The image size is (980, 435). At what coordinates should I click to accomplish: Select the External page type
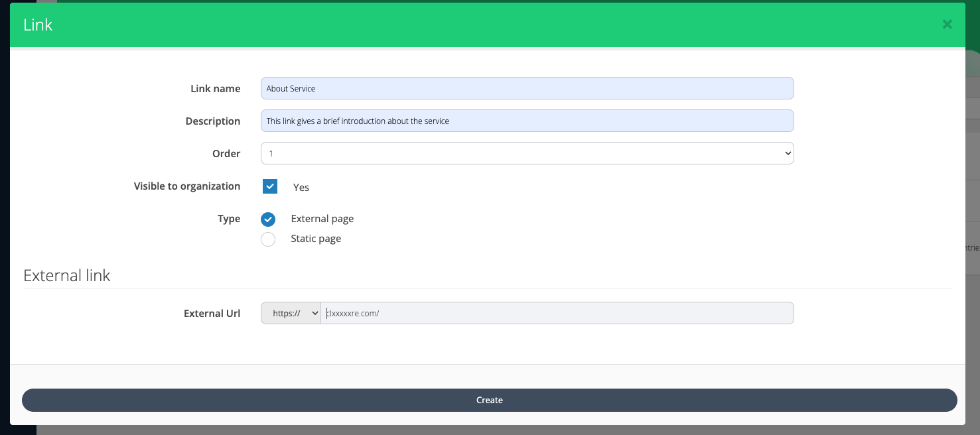coord(268,219)
